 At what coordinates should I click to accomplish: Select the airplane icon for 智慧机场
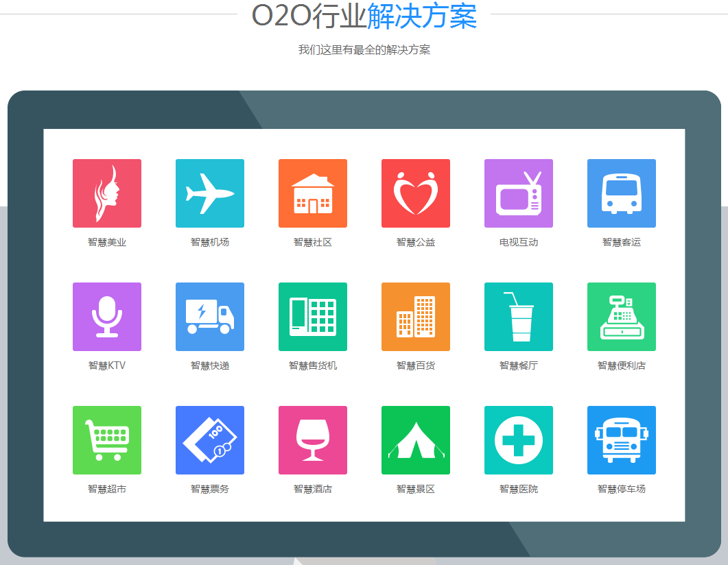tap(210, 193)
